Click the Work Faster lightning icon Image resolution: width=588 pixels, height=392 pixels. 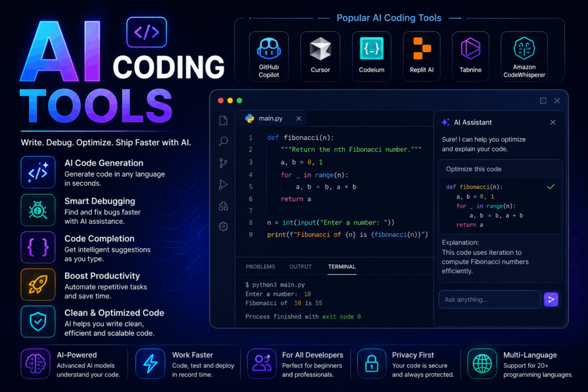pos(150,363)
